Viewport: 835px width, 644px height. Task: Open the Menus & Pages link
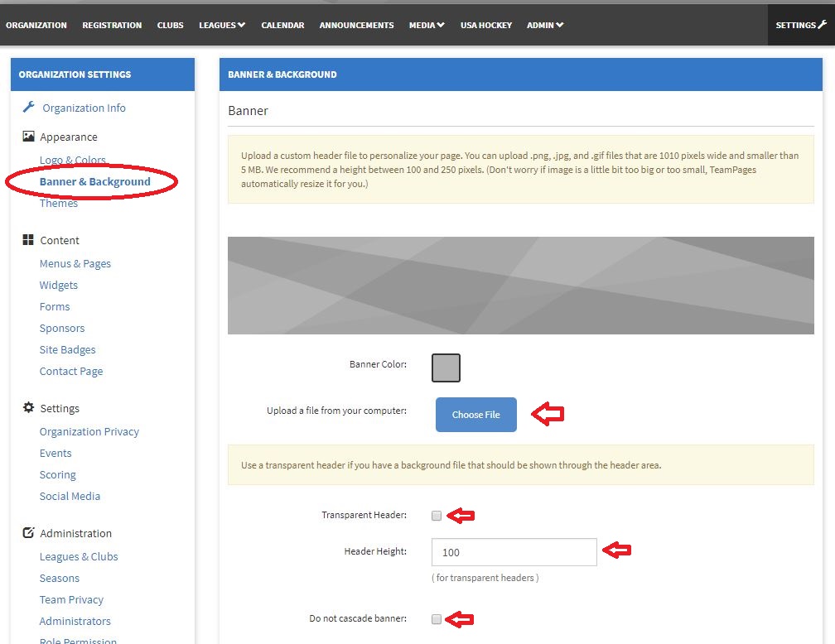(x=75, y=263)
